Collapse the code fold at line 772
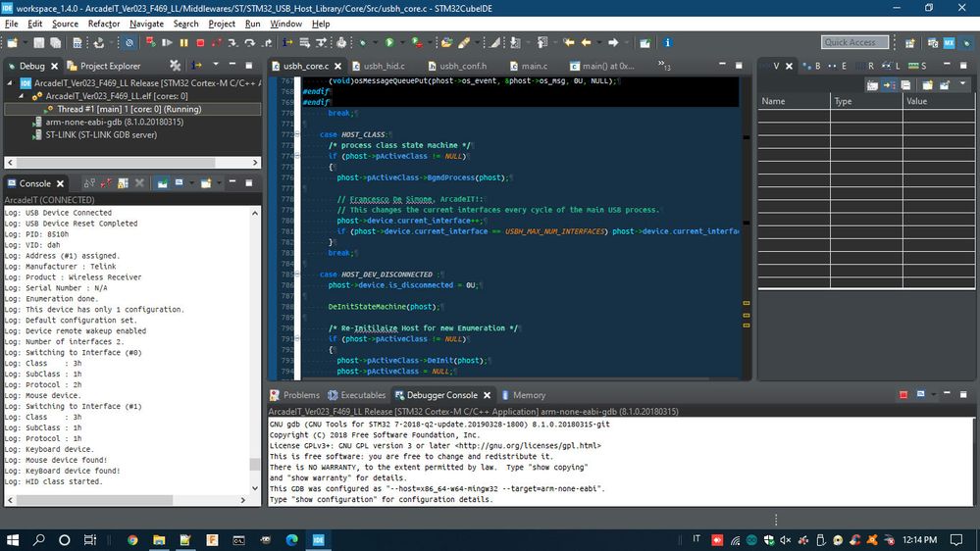This screenshot has width=980, height=551. (x=297, y=134)
